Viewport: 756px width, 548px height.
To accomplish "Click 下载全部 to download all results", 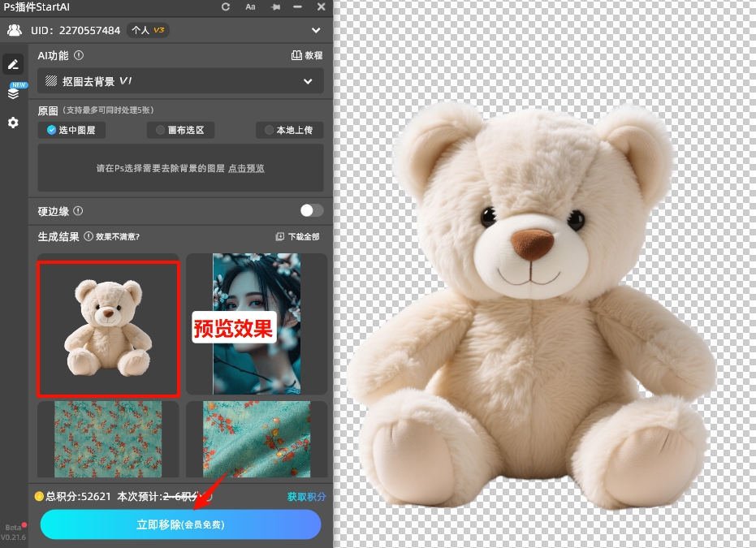I will coord(298,237).
